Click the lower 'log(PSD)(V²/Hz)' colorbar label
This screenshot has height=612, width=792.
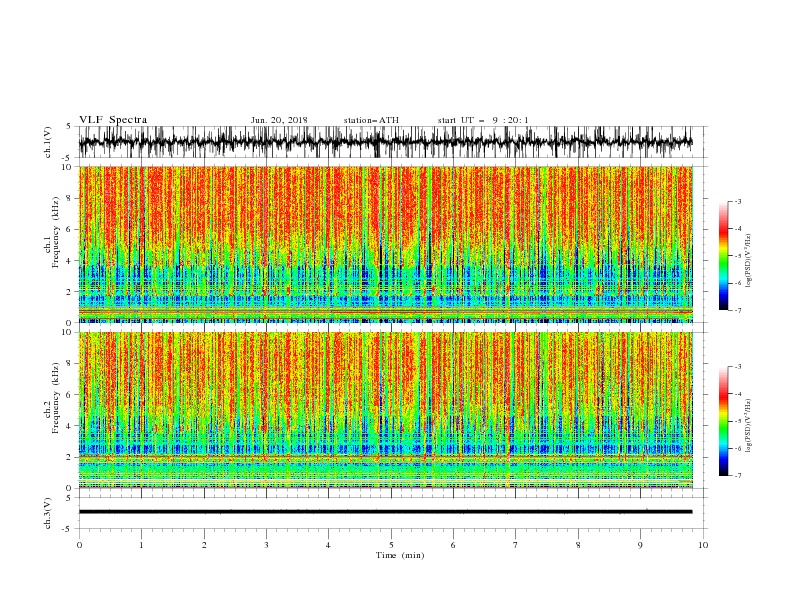749,426
